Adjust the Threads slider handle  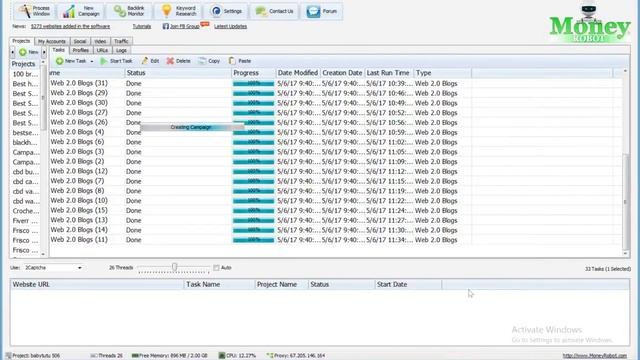(174, 267)
